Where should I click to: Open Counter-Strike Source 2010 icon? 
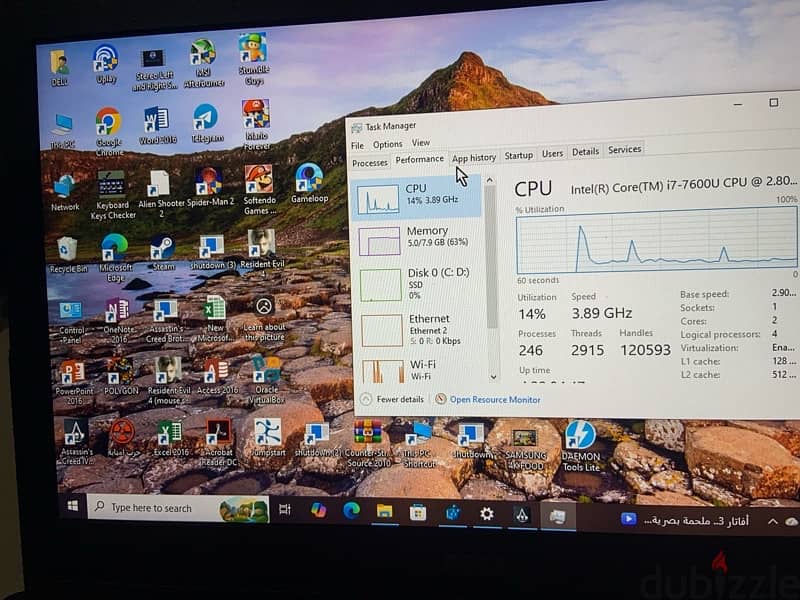(368, 443)
